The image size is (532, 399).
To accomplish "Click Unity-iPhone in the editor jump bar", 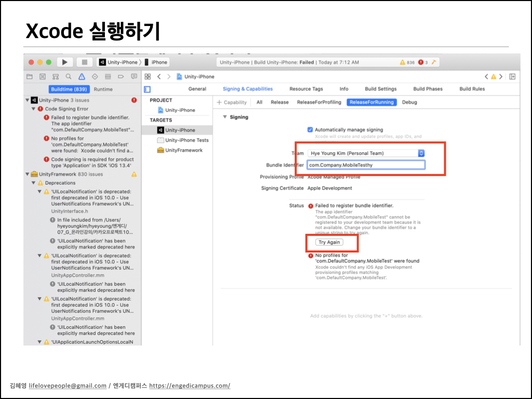I will (x=195, y=77).
